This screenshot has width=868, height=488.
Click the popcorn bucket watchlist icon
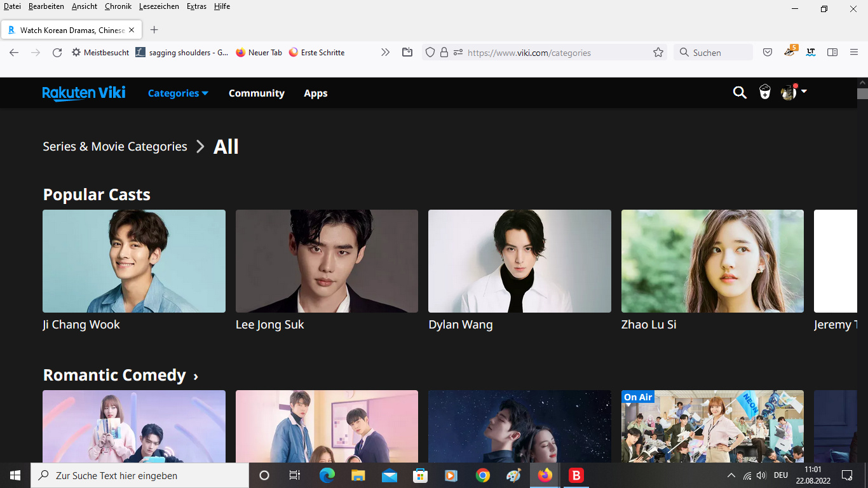pos(765,93)
